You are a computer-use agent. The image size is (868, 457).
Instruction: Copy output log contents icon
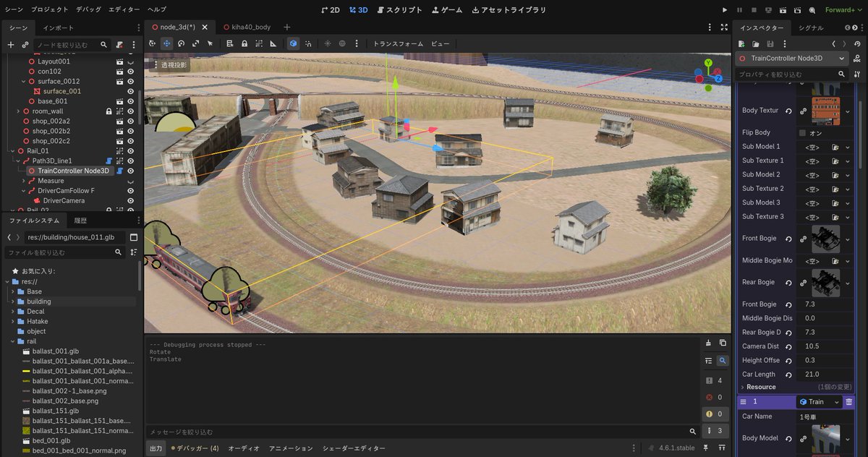tap(723, 343)
